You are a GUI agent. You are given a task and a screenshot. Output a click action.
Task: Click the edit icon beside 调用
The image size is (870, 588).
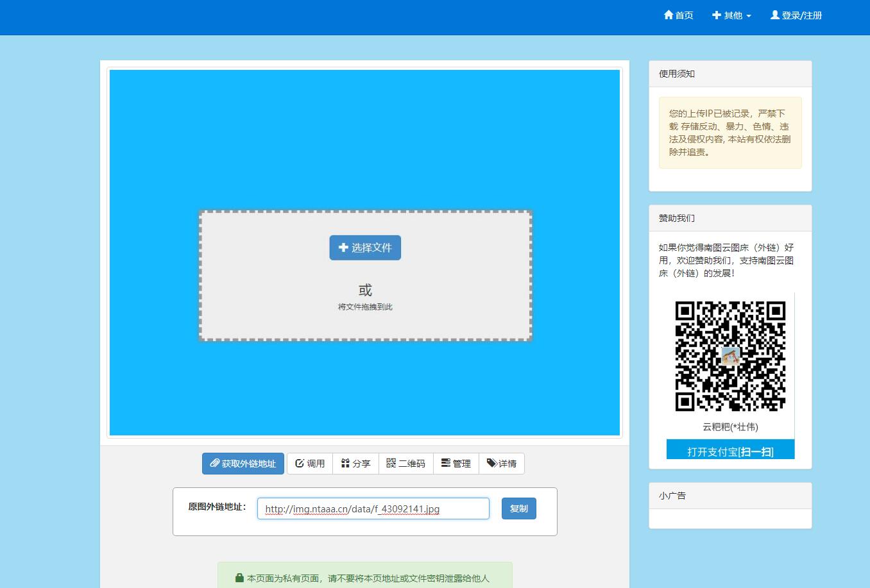[x=300, y=463]
